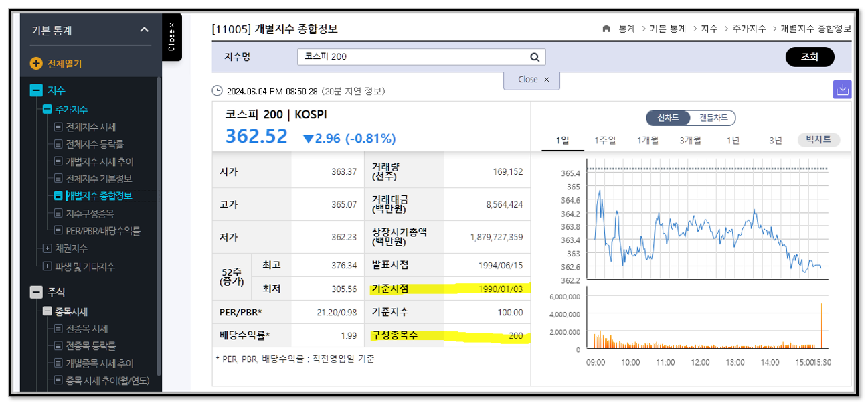Click the 조회 search button
Image resolution: width=868 pixels, height=405 pixels.
tap(810, 57)
